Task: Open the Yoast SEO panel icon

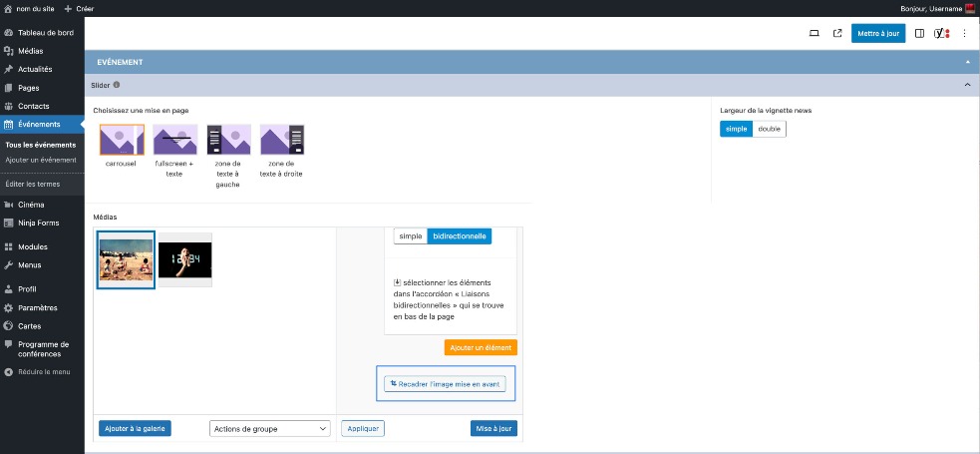Action: [941, 33]
